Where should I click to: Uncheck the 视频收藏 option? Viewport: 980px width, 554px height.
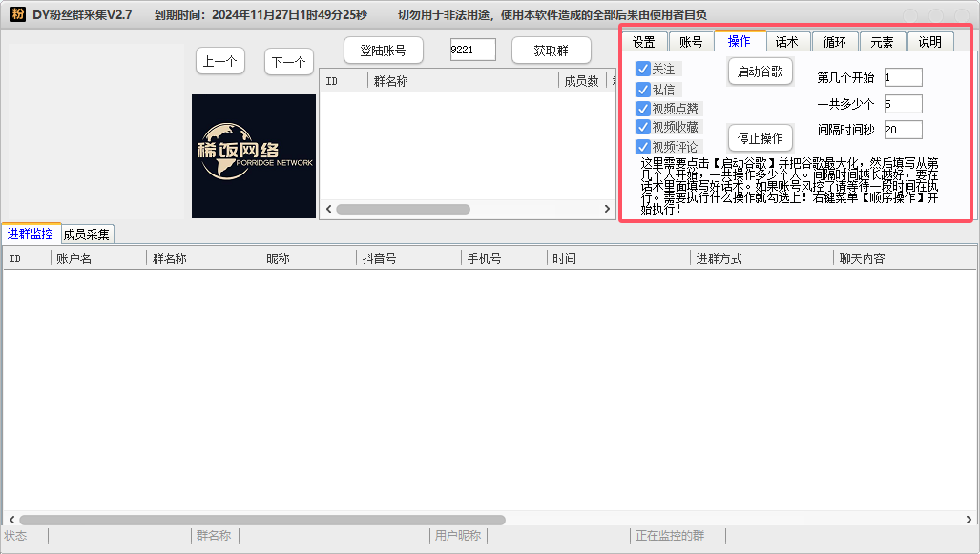(643, 127)
